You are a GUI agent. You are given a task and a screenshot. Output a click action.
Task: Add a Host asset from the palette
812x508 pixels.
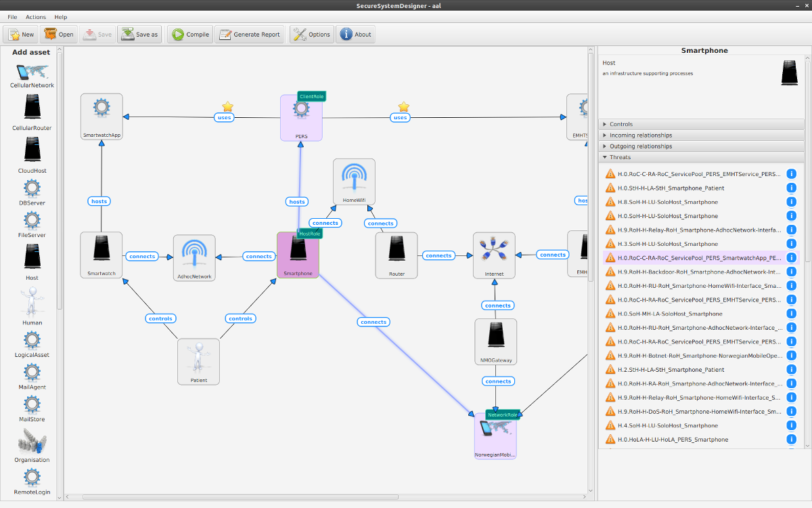32,262
